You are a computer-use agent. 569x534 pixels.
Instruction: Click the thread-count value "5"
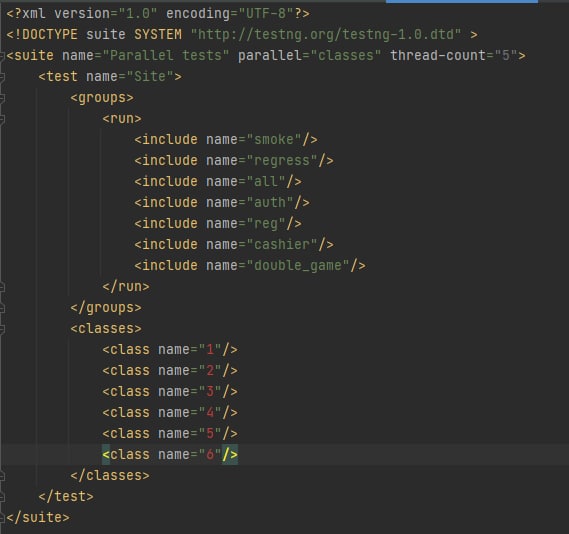point(505,56)
